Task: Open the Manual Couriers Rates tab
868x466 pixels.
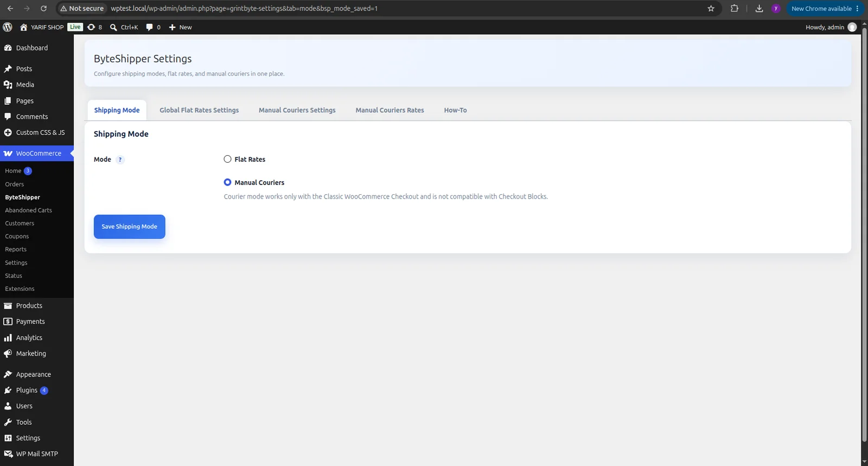Action: coord(390,110)
